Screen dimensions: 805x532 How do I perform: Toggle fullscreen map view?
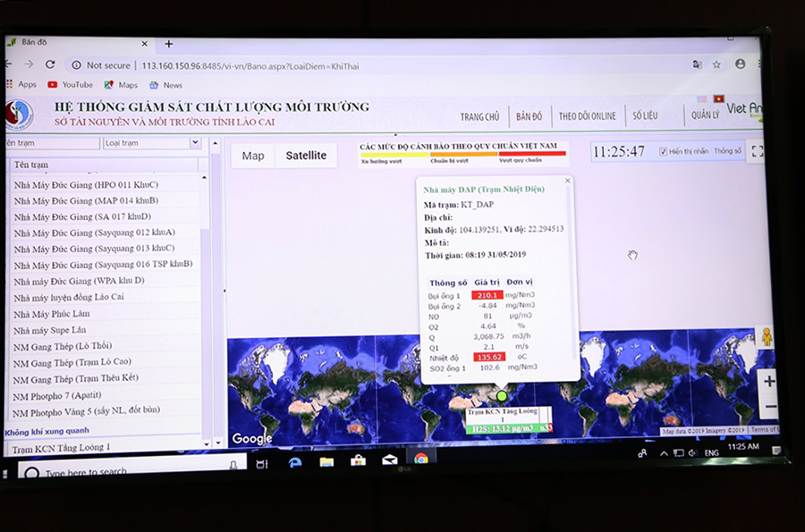pyautogui.click(x=758, y=151)
